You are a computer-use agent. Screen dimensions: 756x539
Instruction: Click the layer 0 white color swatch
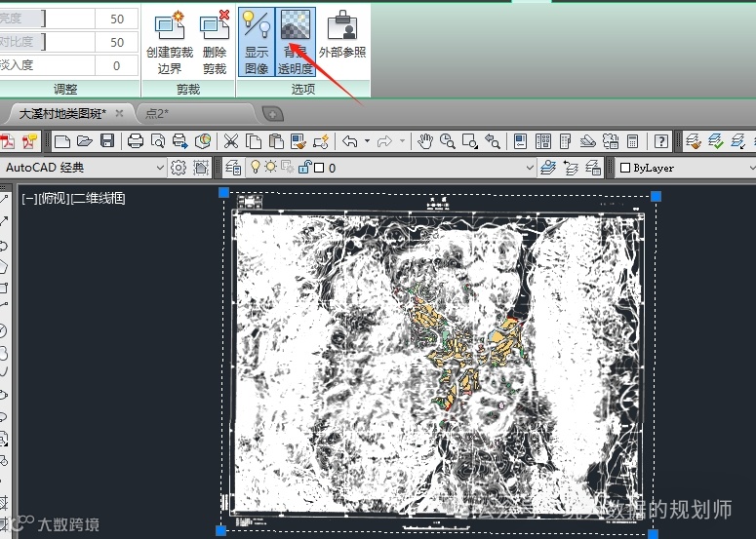pyautogui.click(x=319, y=168)
